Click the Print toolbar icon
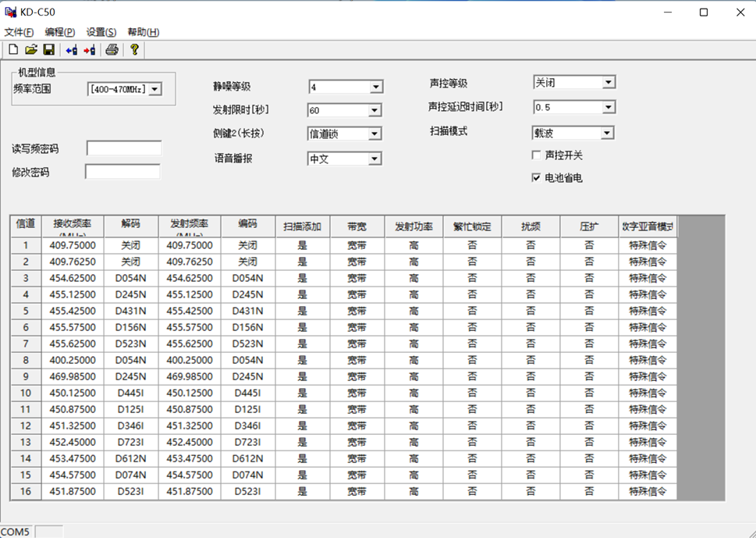The height and width of the screenshot is (538, 756). click(112, 50)
